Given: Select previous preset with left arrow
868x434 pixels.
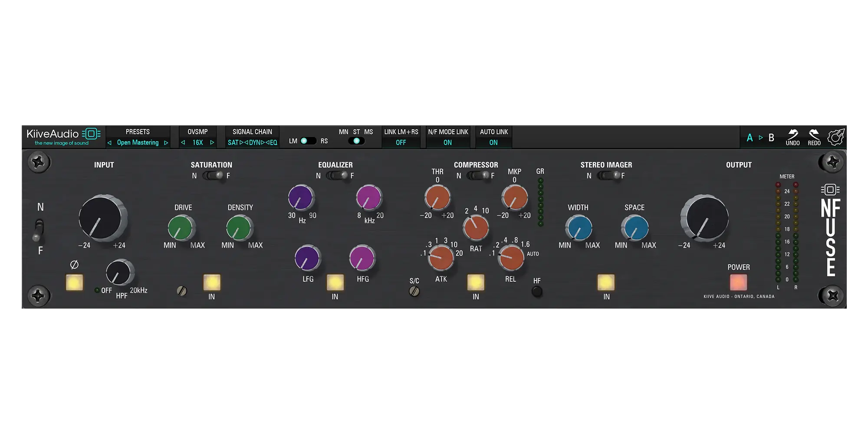Looking at the screenshot, I should (109, 143).
